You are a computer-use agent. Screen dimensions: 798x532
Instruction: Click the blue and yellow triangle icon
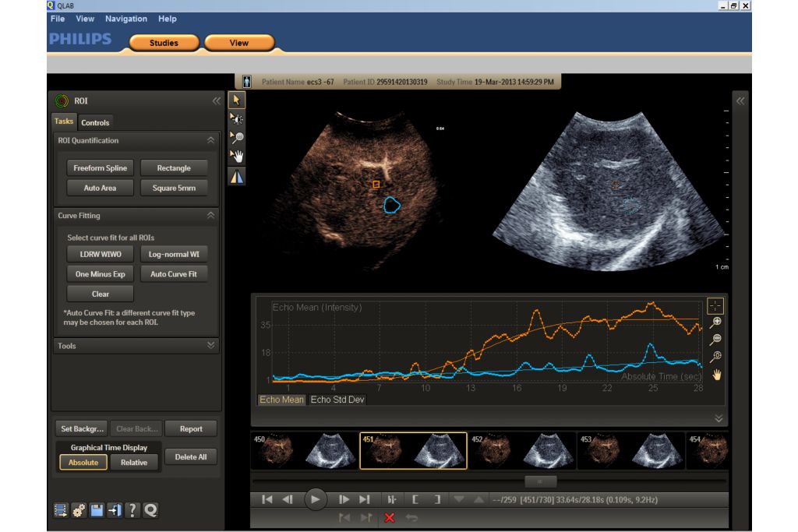click(237, 177)
